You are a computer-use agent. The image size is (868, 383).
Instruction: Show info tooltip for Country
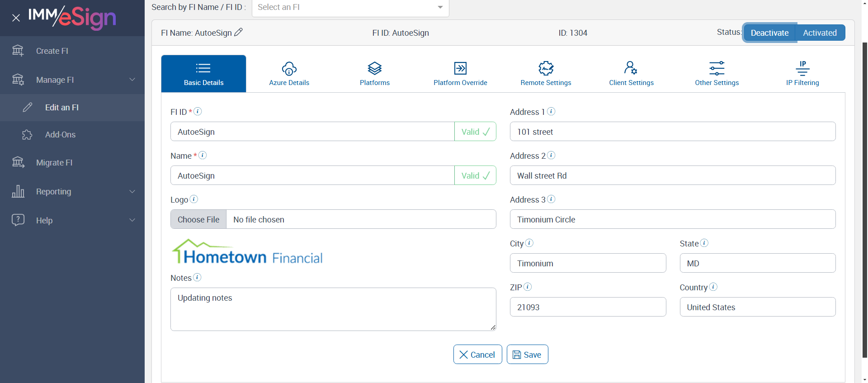(713, 287)
